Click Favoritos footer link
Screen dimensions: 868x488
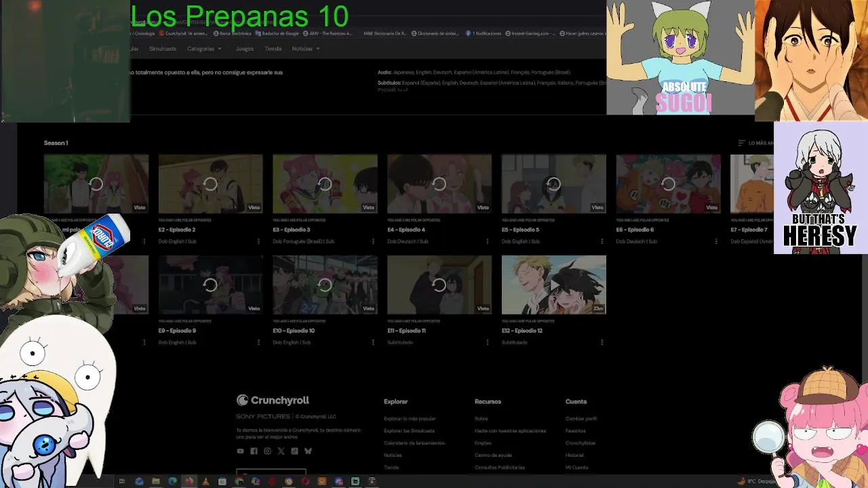(576, 431)
